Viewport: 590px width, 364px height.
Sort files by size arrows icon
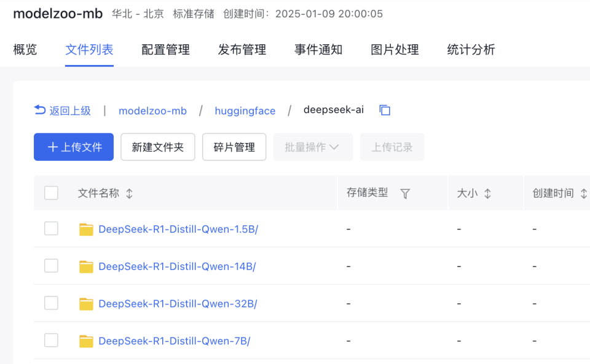487,193
